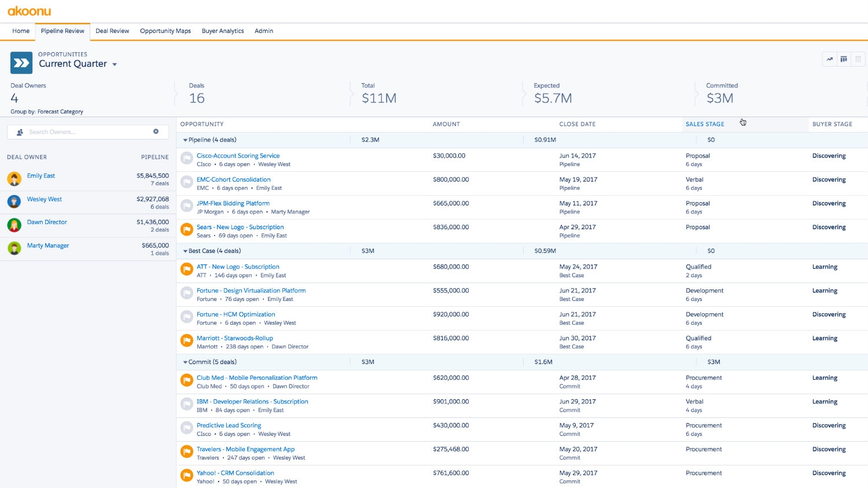
Task: Open the Yahoo! - CRM Consolidation opportunity
Action: (236, 473)
